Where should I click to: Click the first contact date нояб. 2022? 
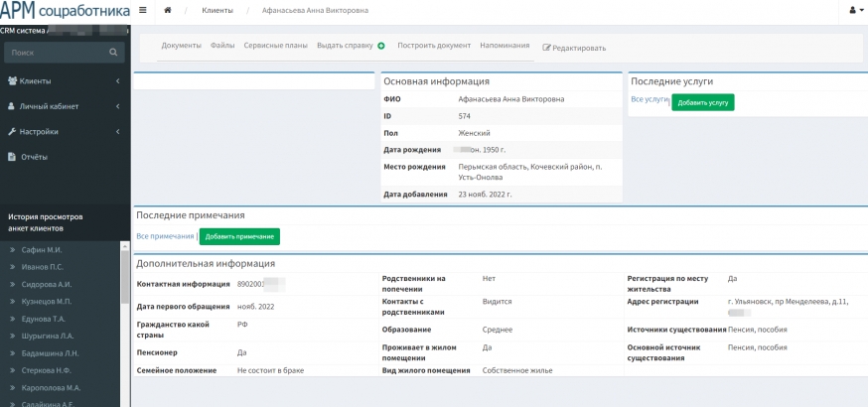click(x=255, y=307)
